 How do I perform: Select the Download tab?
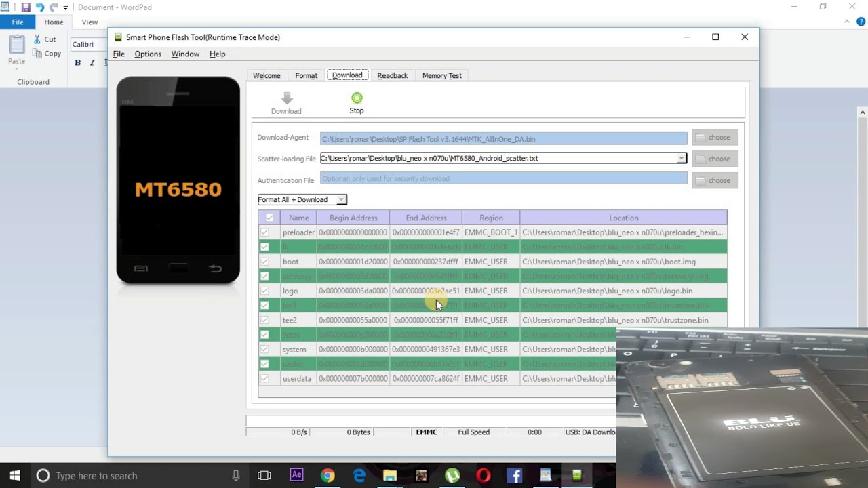click(347, 75)
